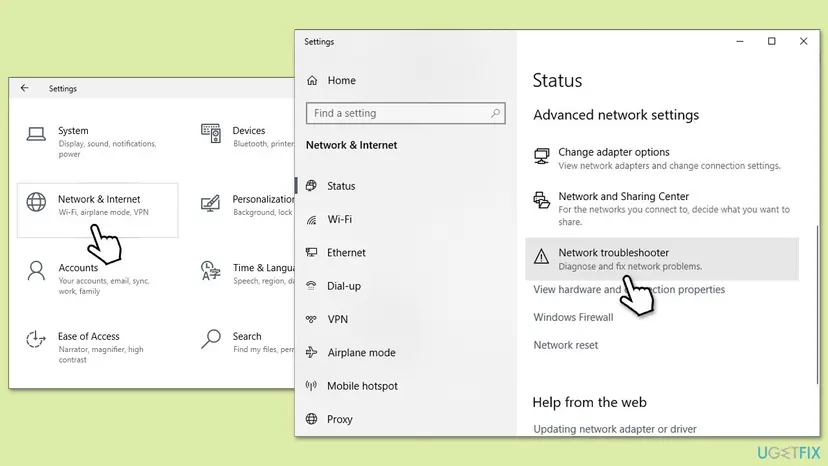Click the Mobile hotspot antenna icon
This screenshot has width=828, height=466.
[x=312, y=386]
